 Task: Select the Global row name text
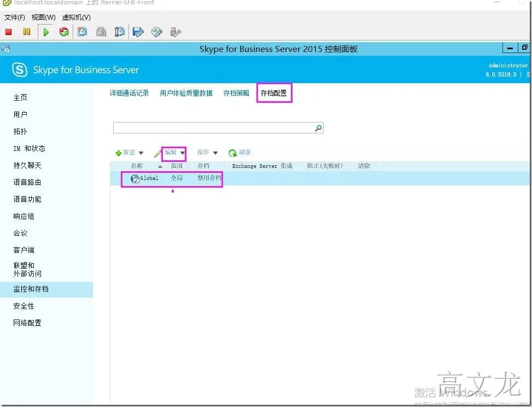tap(149, 178)
